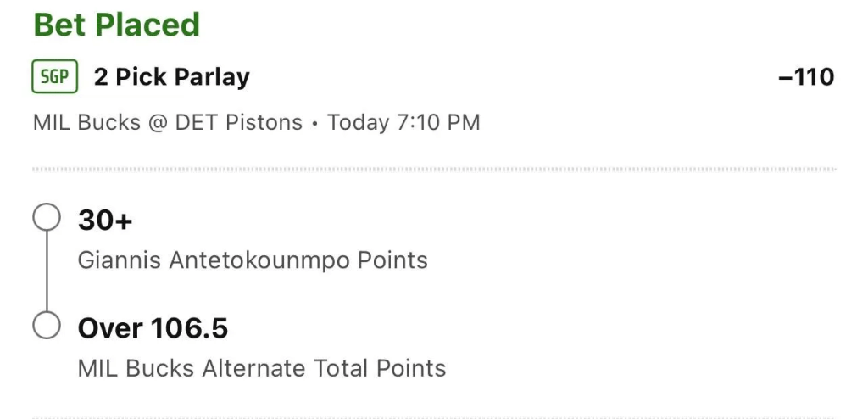The image size is (868, 419).
Task: Click the @ symbol in the matchup line
Action: coord(158,122)
